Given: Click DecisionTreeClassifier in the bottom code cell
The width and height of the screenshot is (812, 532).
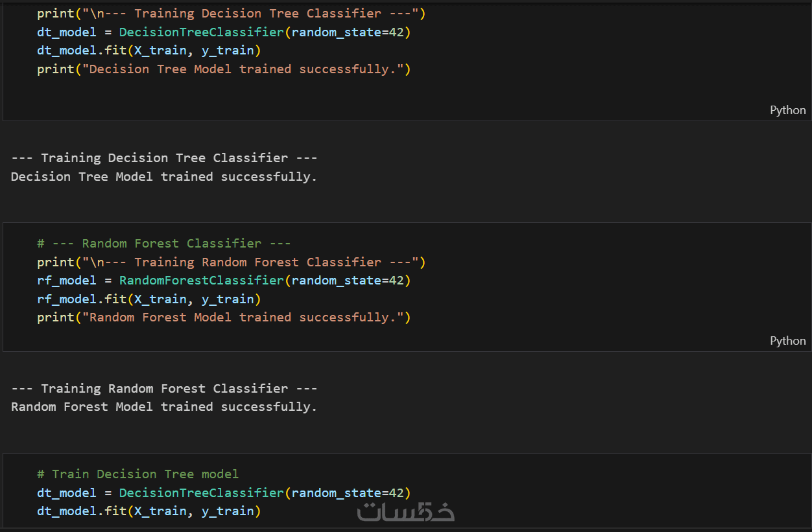Looking at the screenshot, I should tap(201, 493).
